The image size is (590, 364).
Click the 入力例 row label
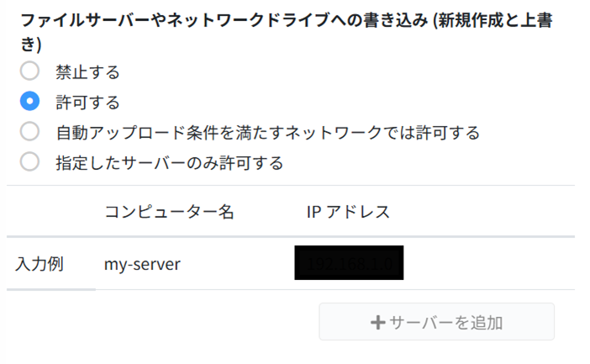pyautogui.click(x=40, y=264)
